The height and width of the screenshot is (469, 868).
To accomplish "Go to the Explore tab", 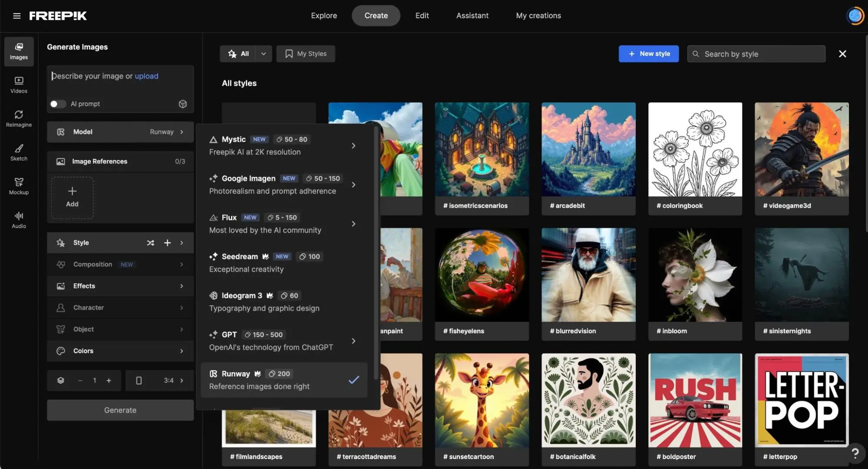I will 324,16.
